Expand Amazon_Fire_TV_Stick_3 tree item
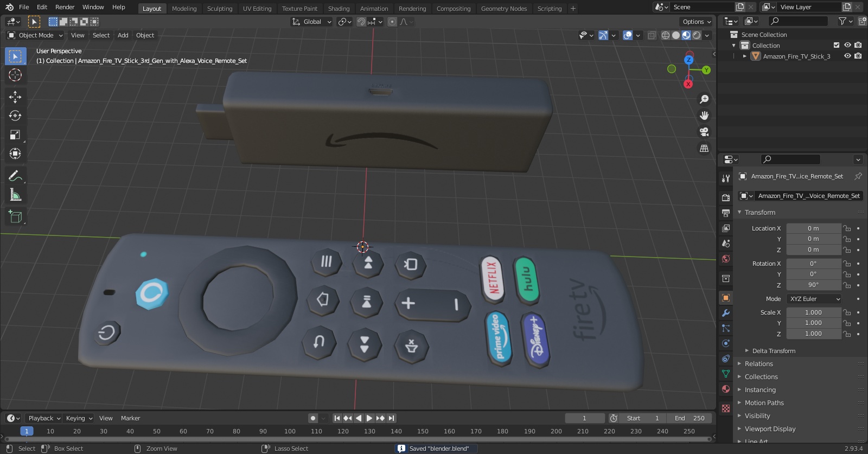 [x=745, y=56]
